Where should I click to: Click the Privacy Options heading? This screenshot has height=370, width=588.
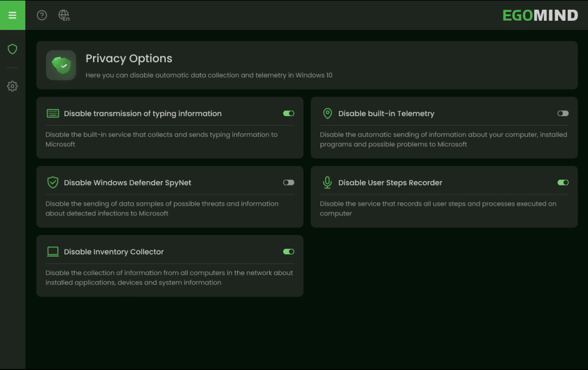pos(129,59)
